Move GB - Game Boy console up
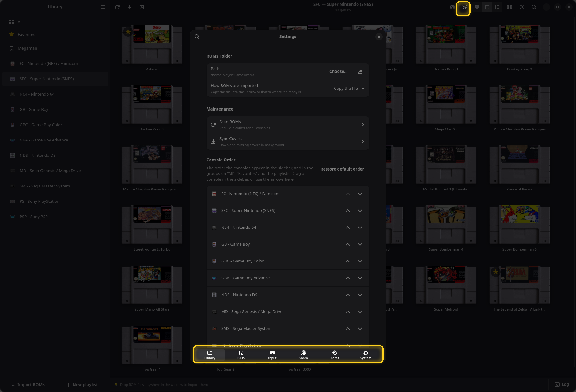The image size is (576, 392). point(348,244)
